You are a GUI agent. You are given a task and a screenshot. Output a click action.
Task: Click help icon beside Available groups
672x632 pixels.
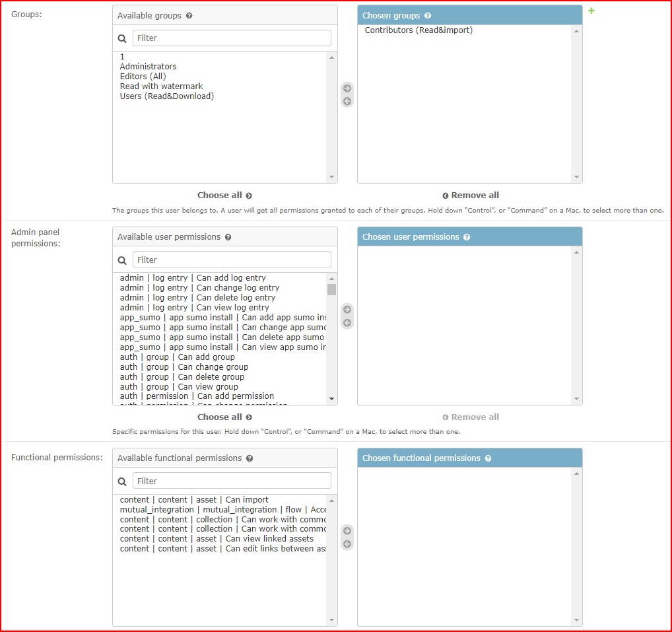[189, 16]
